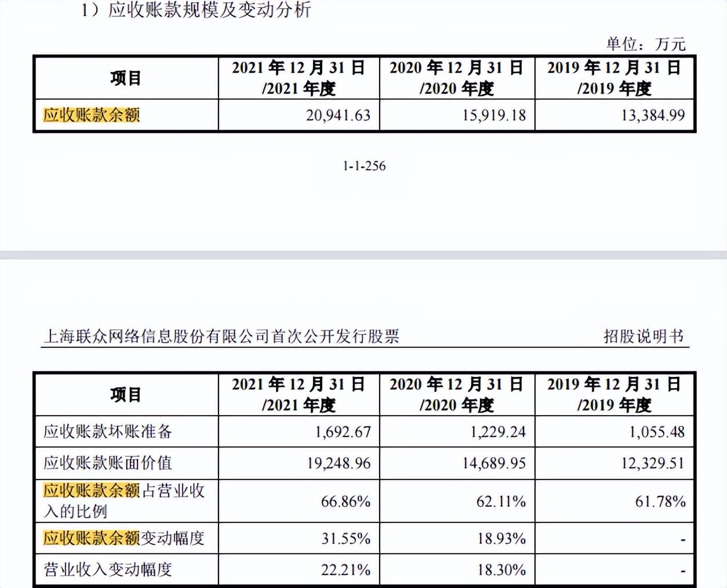Click the percentage 61.78%
The height and width of the screenshot is (588, 727).
pyautogui.click(x=660, y=502)
